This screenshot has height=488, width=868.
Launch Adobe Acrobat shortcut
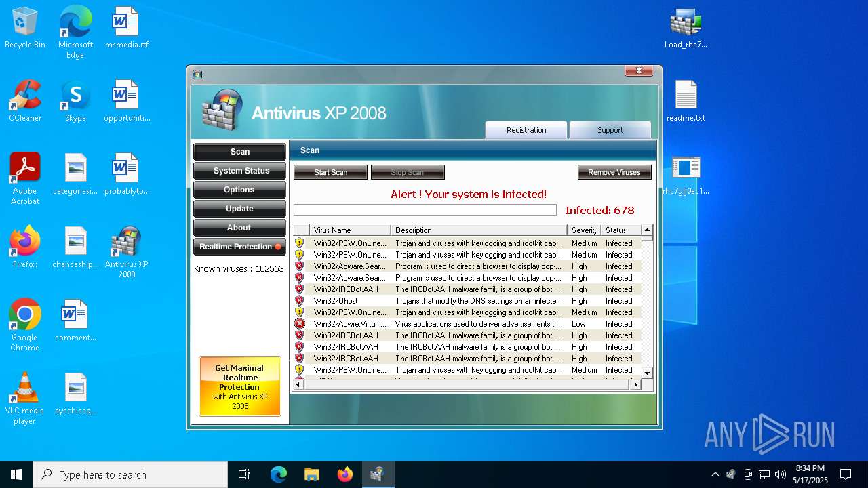[x=25, y=179]
